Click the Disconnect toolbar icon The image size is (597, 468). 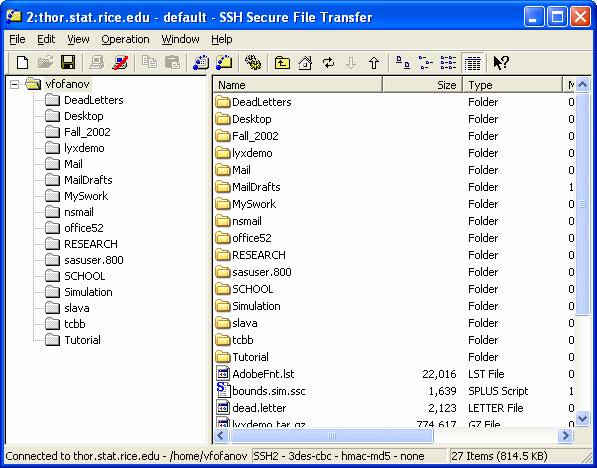120,62
